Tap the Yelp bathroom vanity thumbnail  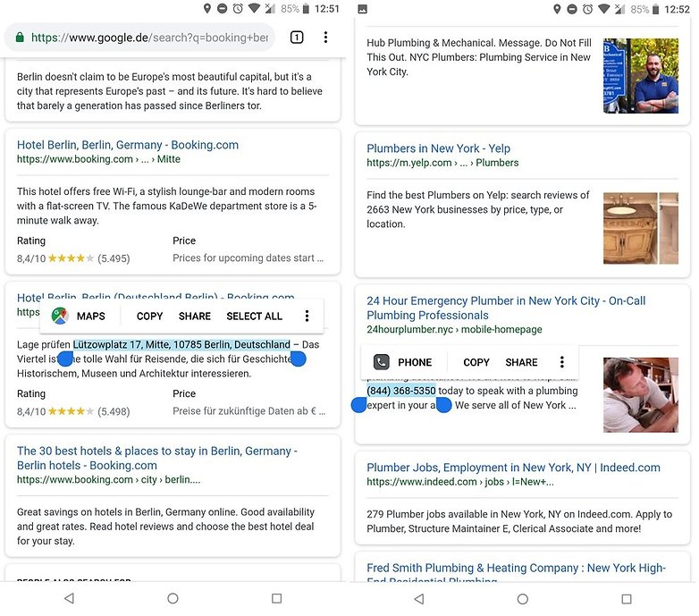click(x=641, y=228)
